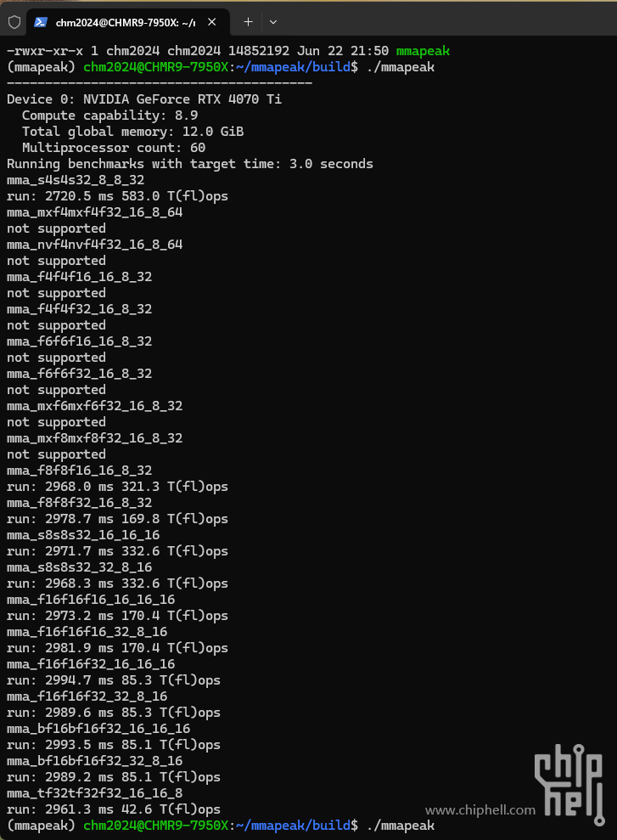Click the Device 0 NVIDIA GeForce line
The width and height of the screenshot is (617, 840).
[144, 99]
